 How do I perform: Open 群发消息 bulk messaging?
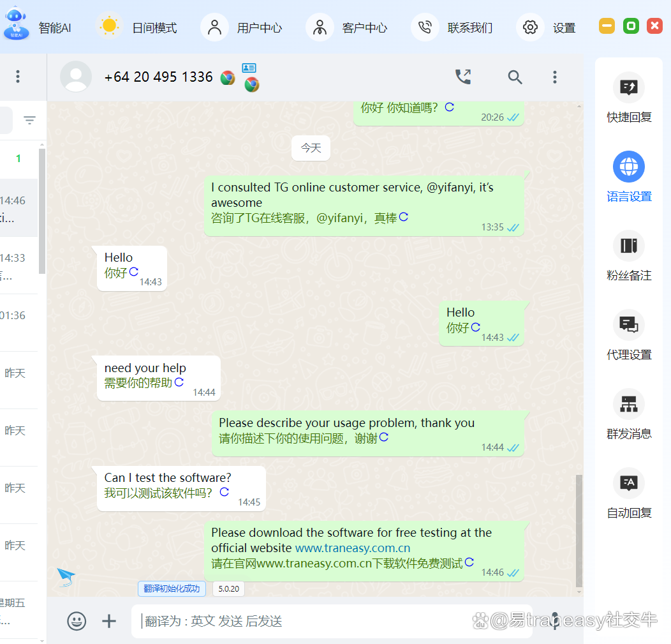pos(629,415)
